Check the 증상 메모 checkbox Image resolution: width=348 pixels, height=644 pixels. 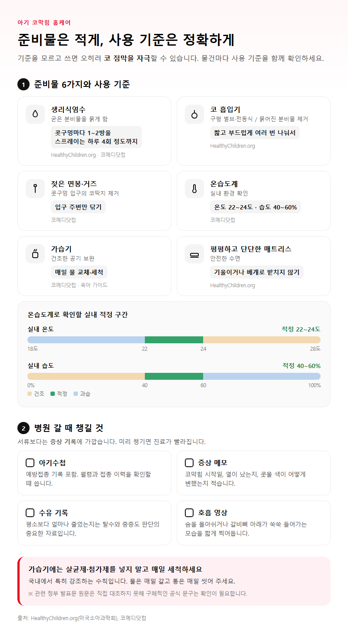[189, 463]
